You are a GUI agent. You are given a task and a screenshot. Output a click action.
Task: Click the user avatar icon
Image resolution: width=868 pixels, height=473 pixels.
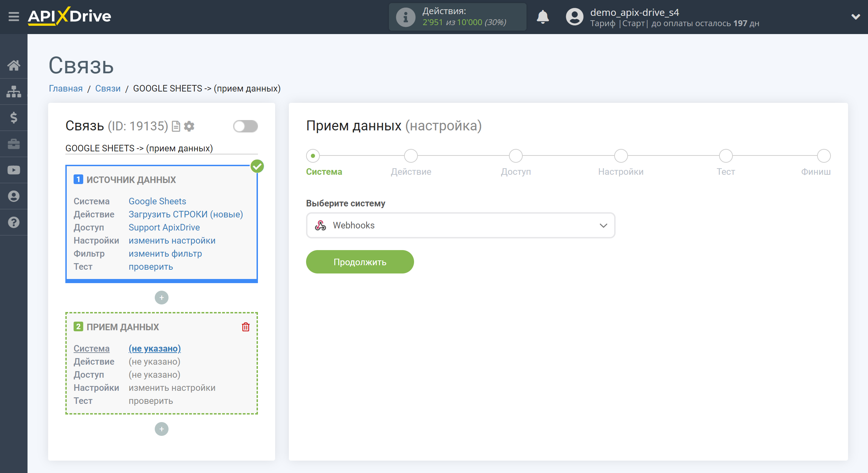point(575,17)
